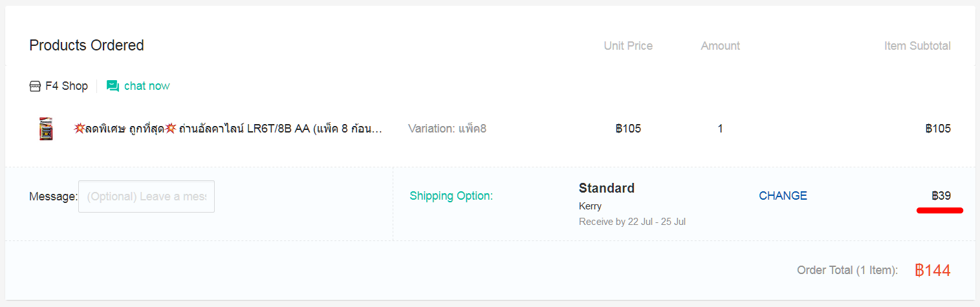Click the Amount column header

720,46
